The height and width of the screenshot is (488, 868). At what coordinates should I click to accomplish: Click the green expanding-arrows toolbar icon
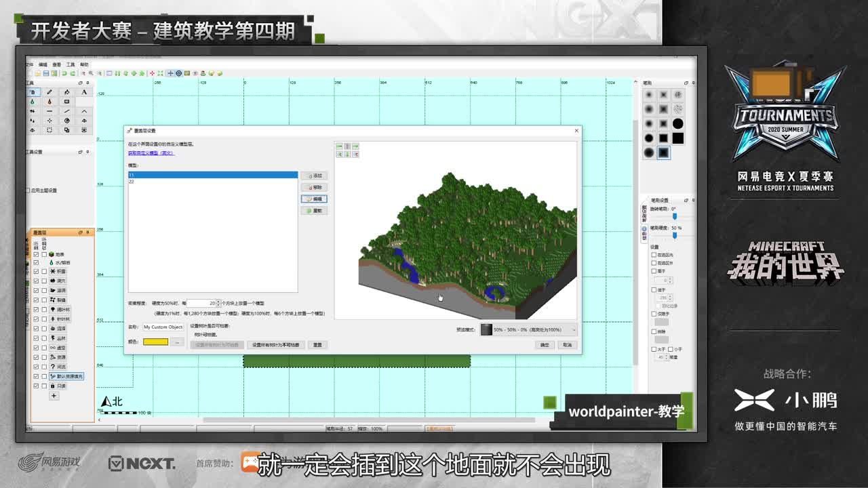tap(160, 73)
